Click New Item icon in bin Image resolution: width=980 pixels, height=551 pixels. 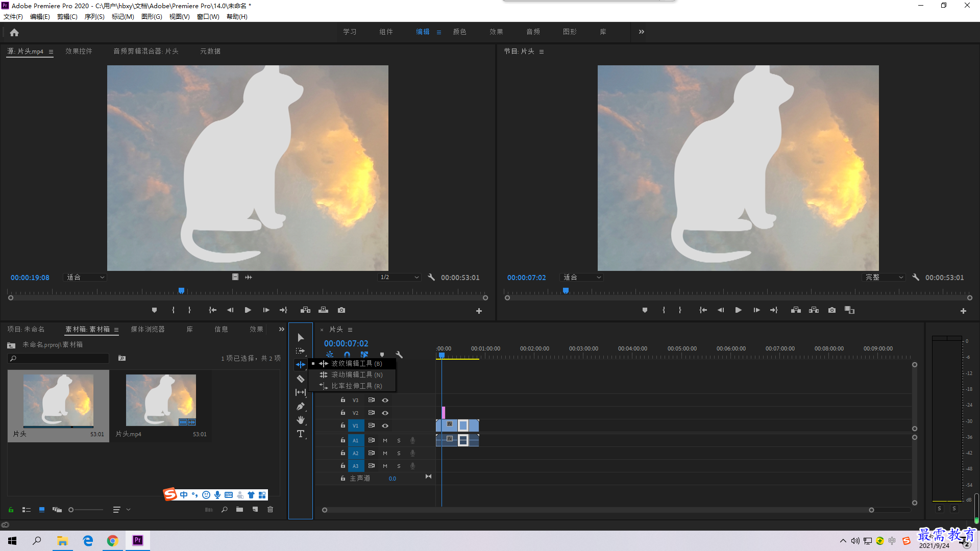(x=255, y=509)
